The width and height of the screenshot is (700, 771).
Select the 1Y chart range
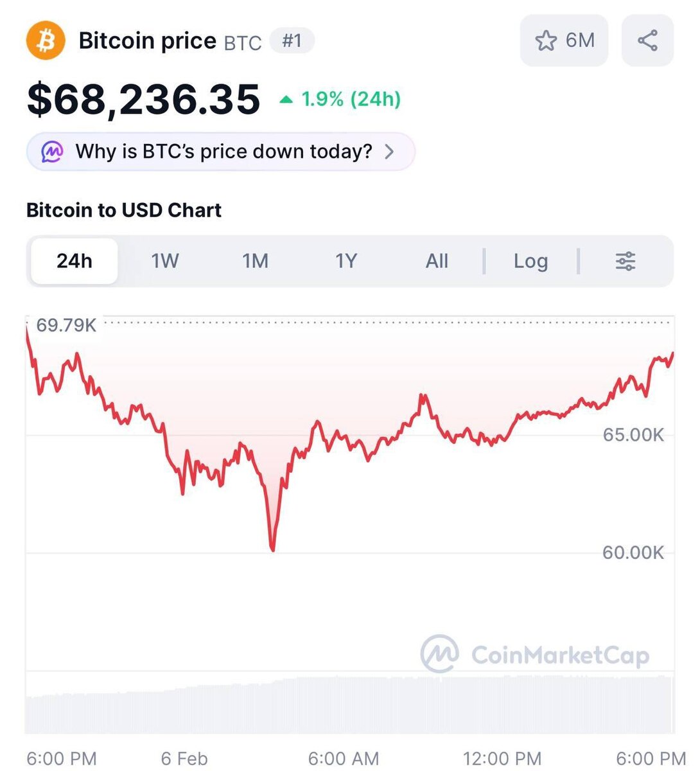coord(346,261)
